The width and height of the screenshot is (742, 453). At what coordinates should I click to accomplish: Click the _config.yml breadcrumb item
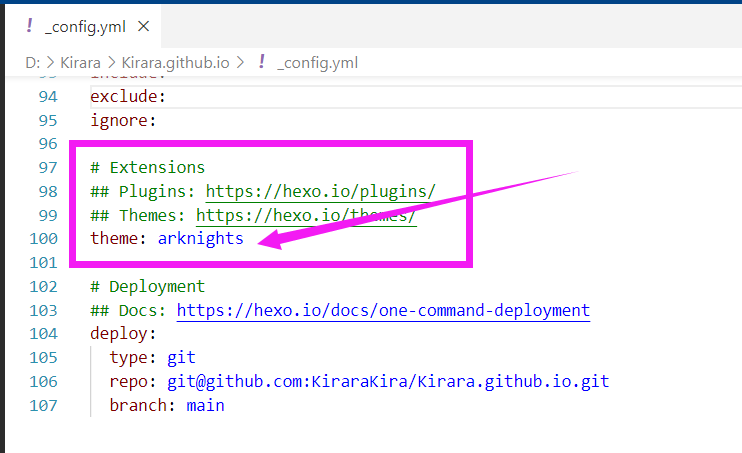point(318,63)
